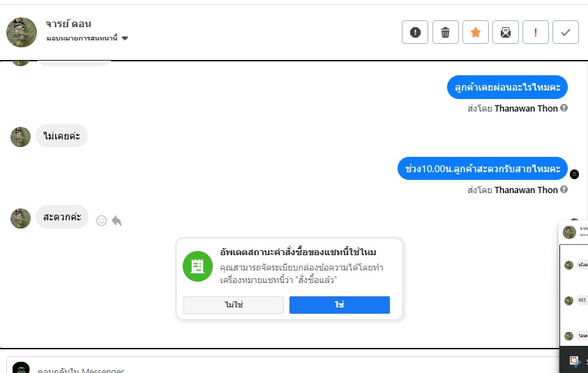Open emoji reaction on "สะดวกค่ะ" message
This screenshot has width=588, height=373.
click(x=101, y=220)
